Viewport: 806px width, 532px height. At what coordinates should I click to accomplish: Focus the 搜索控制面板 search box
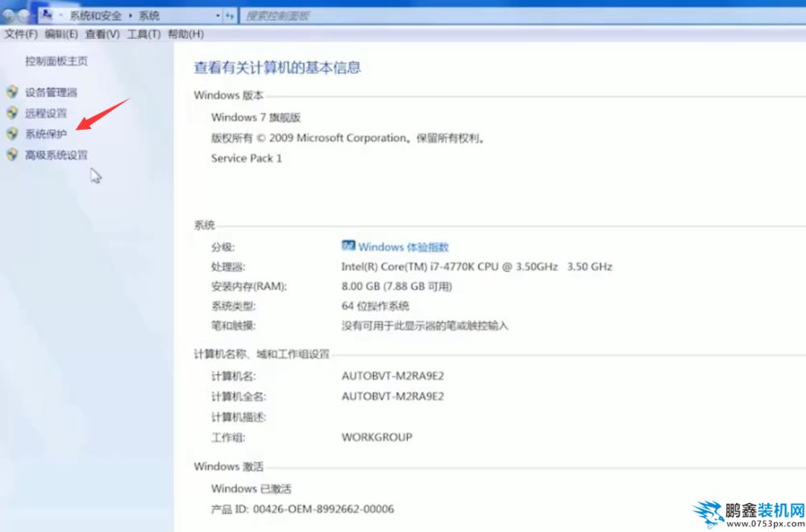[523, 16]
